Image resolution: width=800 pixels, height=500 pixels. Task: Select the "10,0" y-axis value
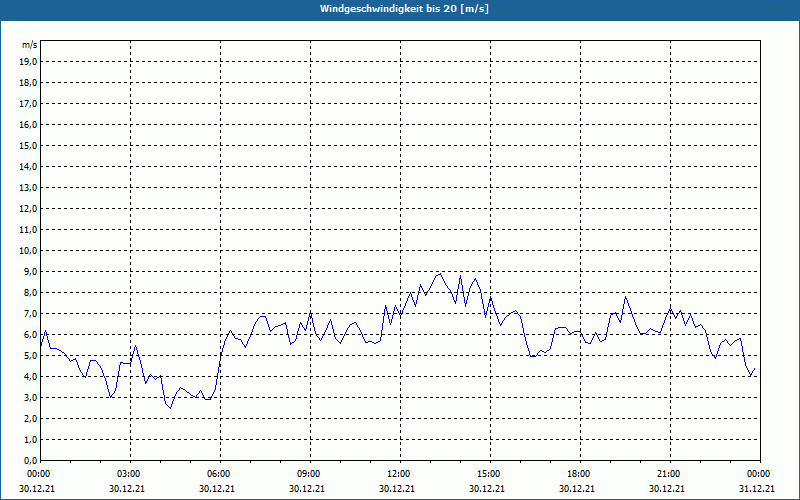click(28, 251)
